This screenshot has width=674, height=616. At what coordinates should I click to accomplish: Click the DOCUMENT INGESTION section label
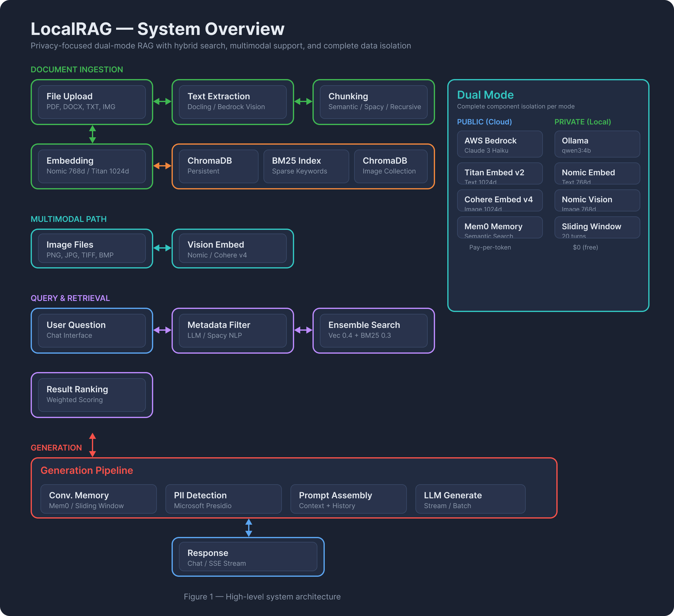[x=77, y=70]
